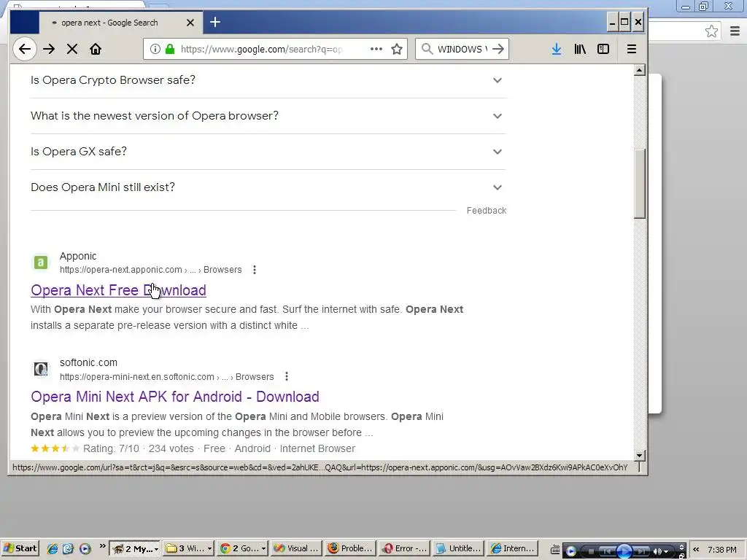
Task: Open the Opera Next Free Download result
Action: 118,290
